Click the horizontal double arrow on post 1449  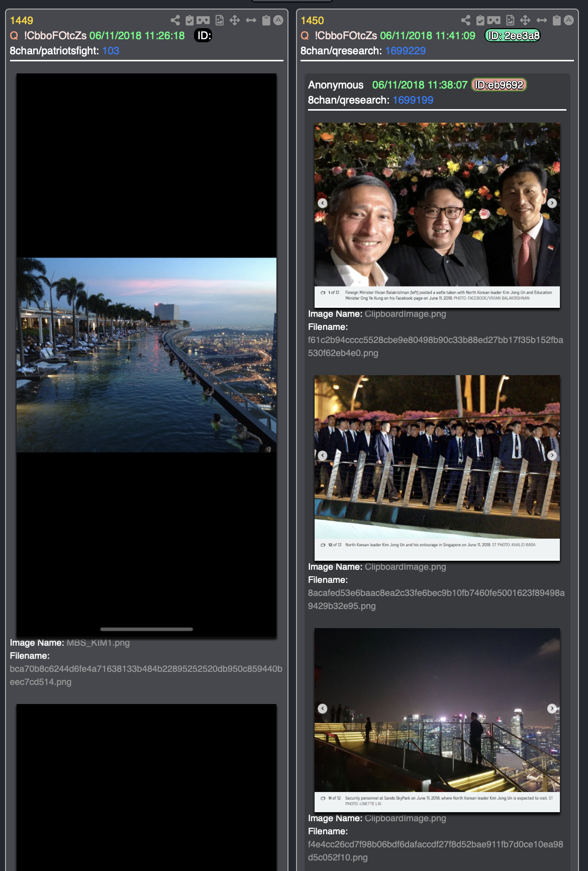[x=251, y=20]
